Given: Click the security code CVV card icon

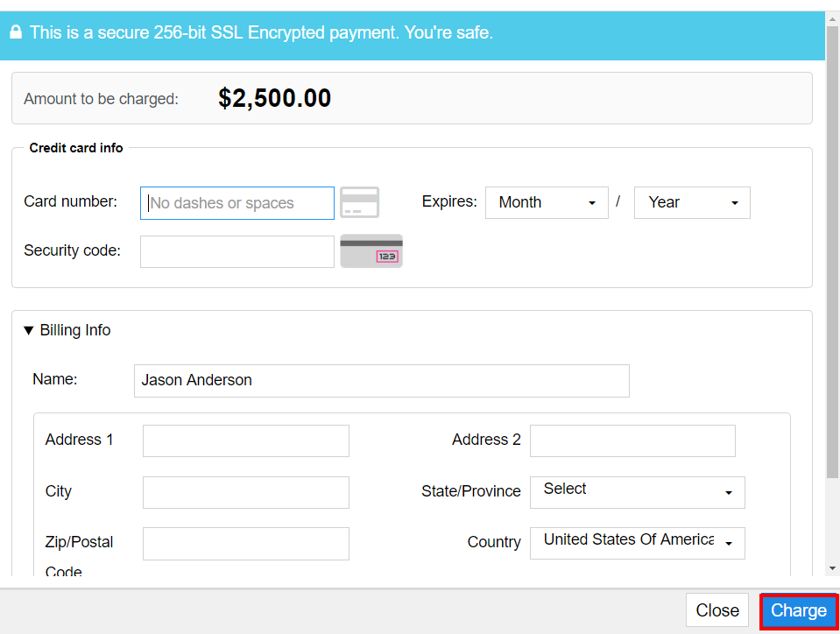Looking at the screenshot, I should click(x=371, y=250).
